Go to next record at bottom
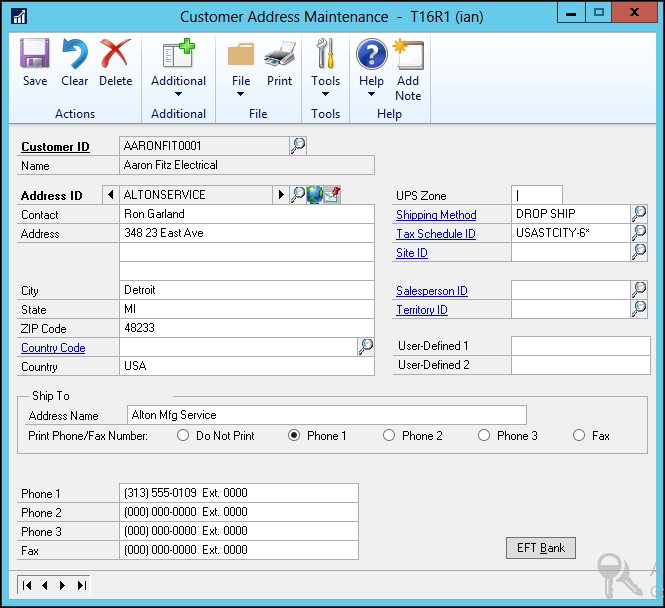The width and height of the screenshot is (665, 608). pos(63,586)
